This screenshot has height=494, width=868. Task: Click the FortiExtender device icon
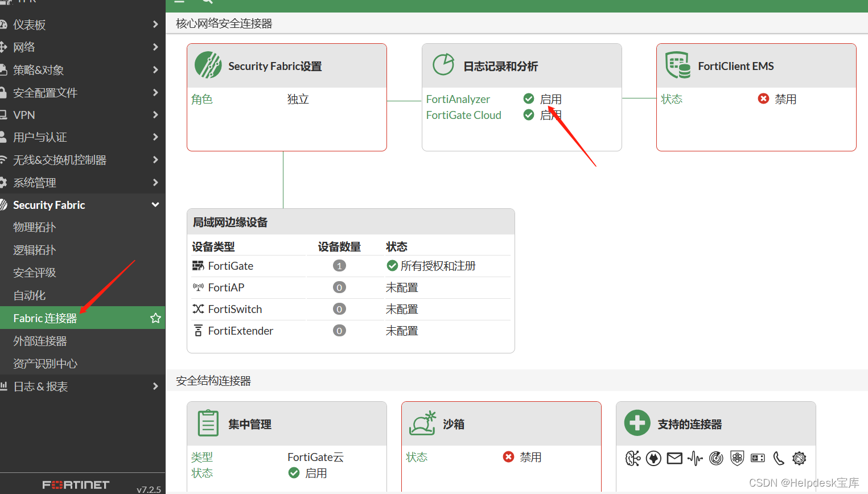tap(198, 331)
